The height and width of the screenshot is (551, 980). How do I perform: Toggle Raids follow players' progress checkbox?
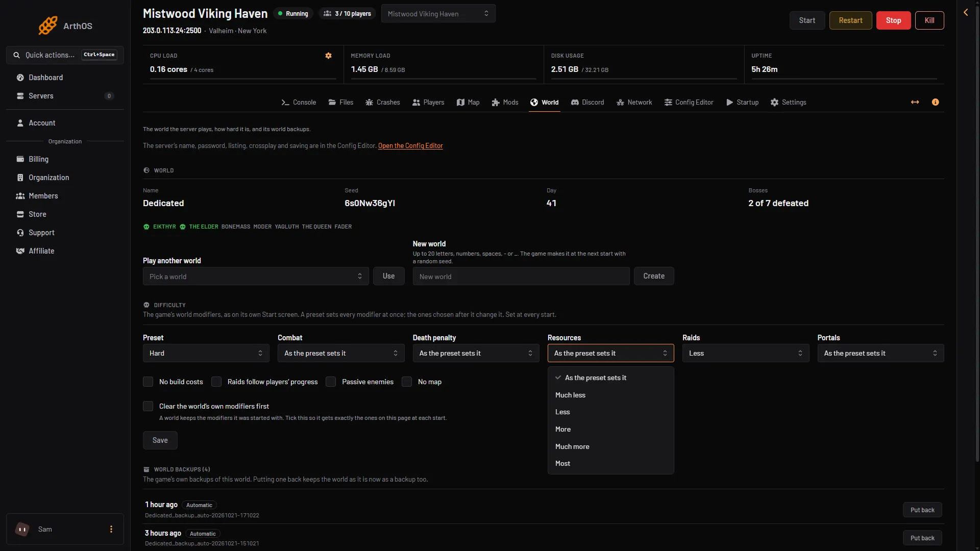(216, 382)
